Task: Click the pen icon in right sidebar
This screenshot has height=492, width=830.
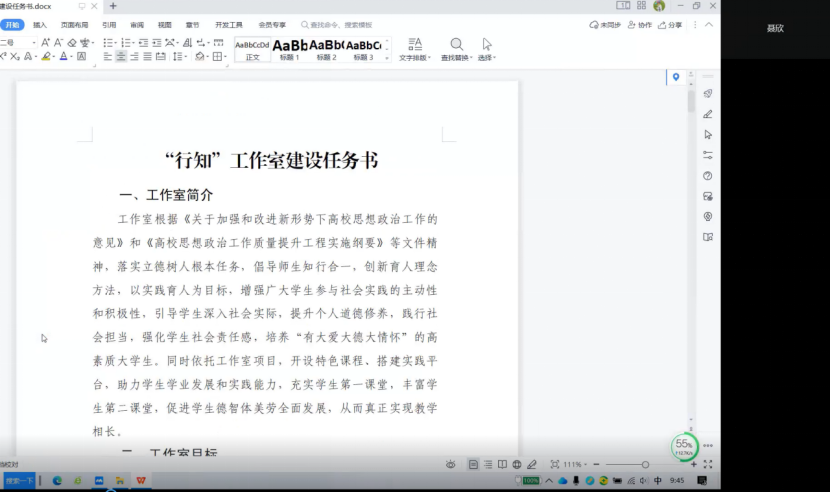Action: click(708, 114)
